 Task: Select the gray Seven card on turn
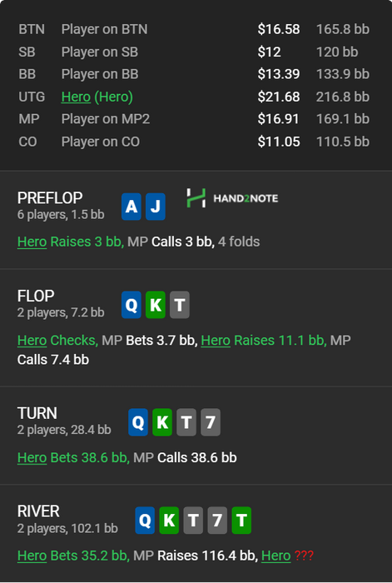coord(211,422)
